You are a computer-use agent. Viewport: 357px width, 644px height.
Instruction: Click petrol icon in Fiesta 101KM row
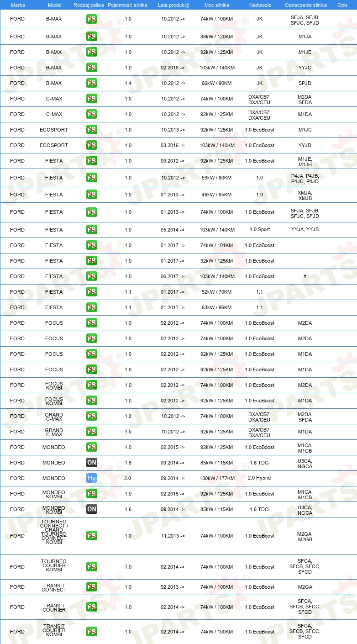click(92, 245)
